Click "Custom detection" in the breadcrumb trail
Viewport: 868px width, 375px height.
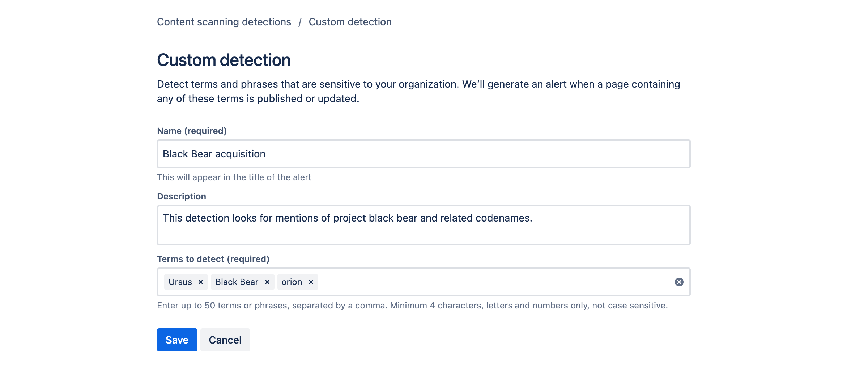point(349,22)
